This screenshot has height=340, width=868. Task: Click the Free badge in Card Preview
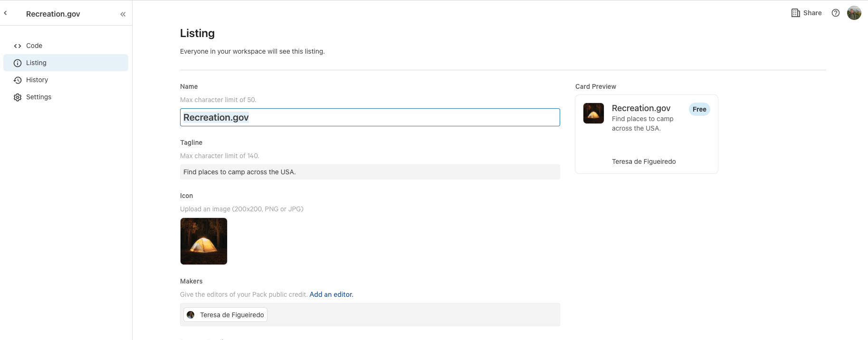click(x=699, y=109)
